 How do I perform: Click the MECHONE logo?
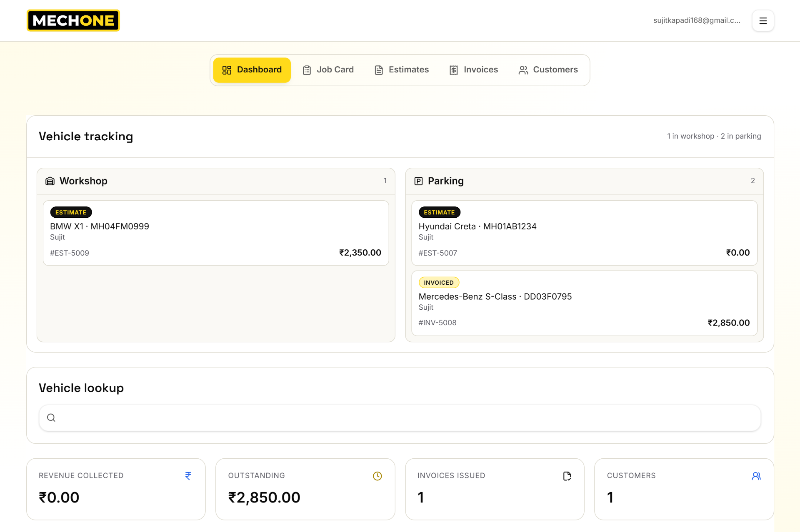[x=73, y=20]
